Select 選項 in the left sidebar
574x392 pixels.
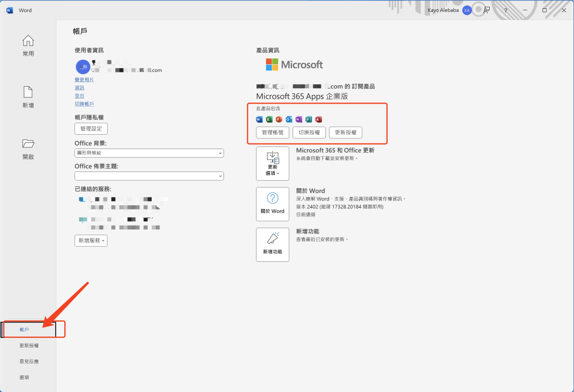(x=24, y=377)
